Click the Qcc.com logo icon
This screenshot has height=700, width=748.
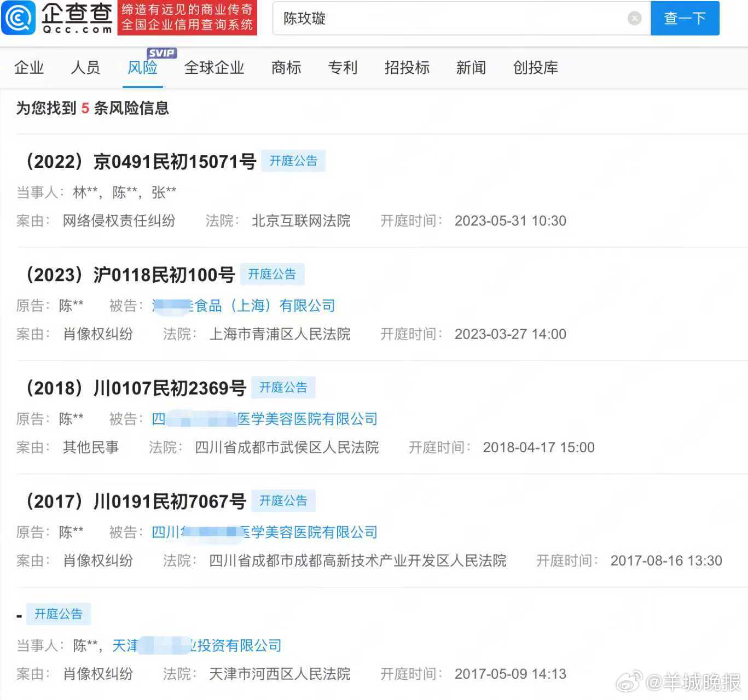[x=19, y=17]
